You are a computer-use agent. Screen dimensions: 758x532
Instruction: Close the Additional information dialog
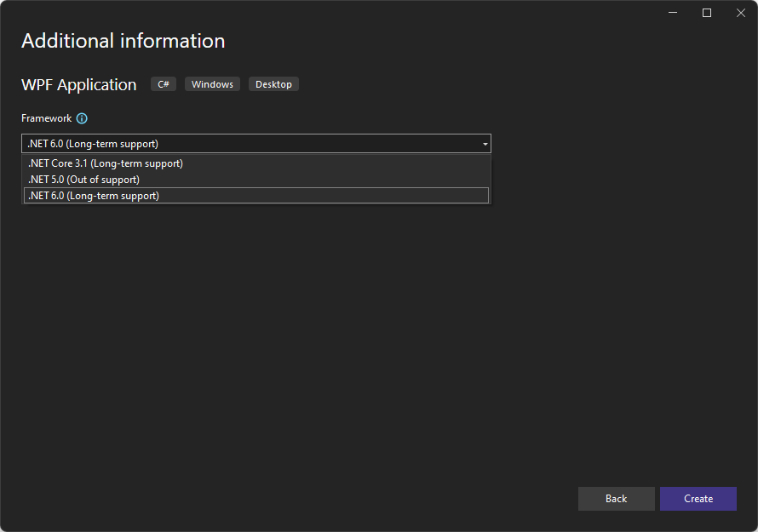click(x=740, y=13)
